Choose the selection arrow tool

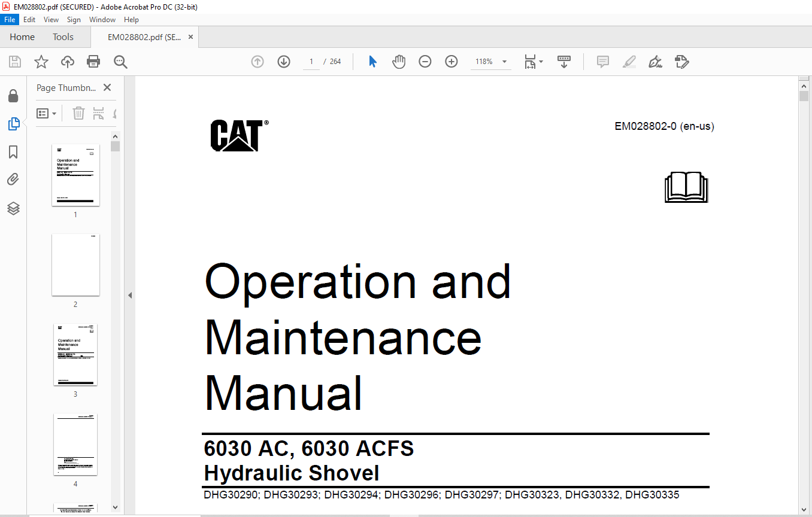click(x=372, y=62)
